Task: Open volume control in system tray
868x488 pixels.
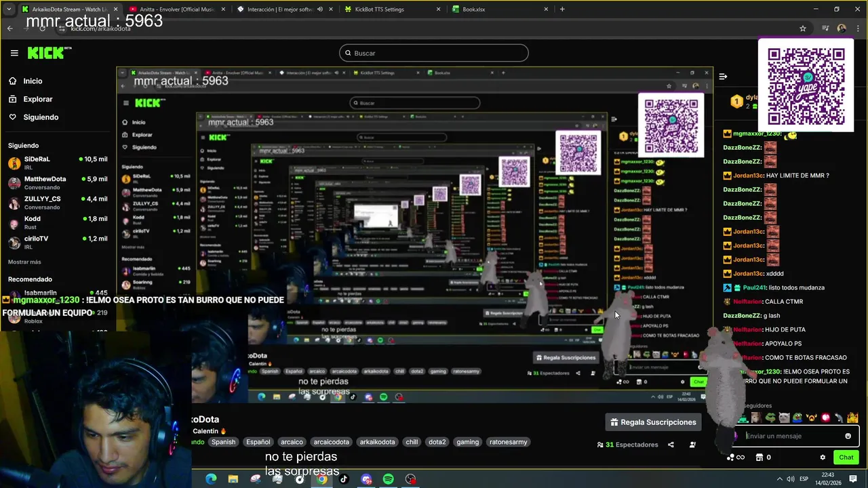Action: tap(791, 479)
